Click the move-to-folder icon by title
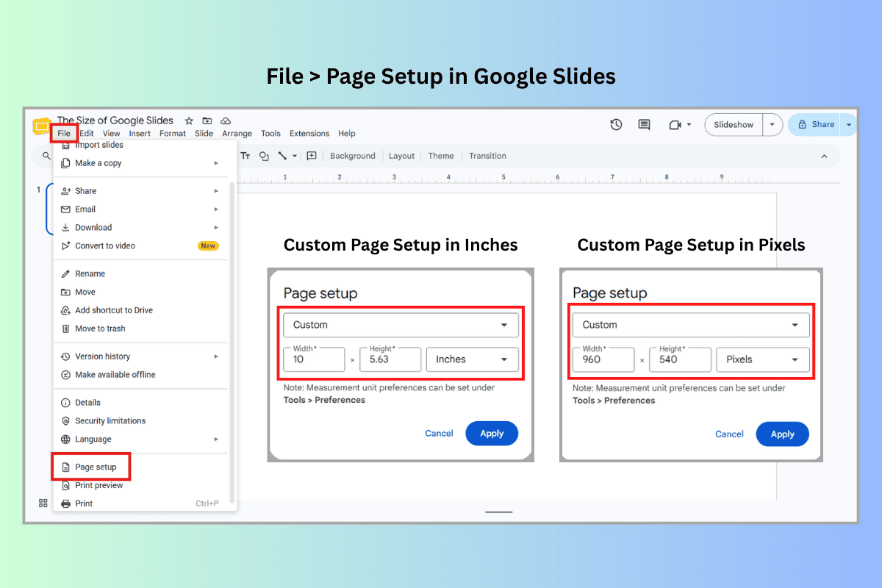 pos(207,121)
